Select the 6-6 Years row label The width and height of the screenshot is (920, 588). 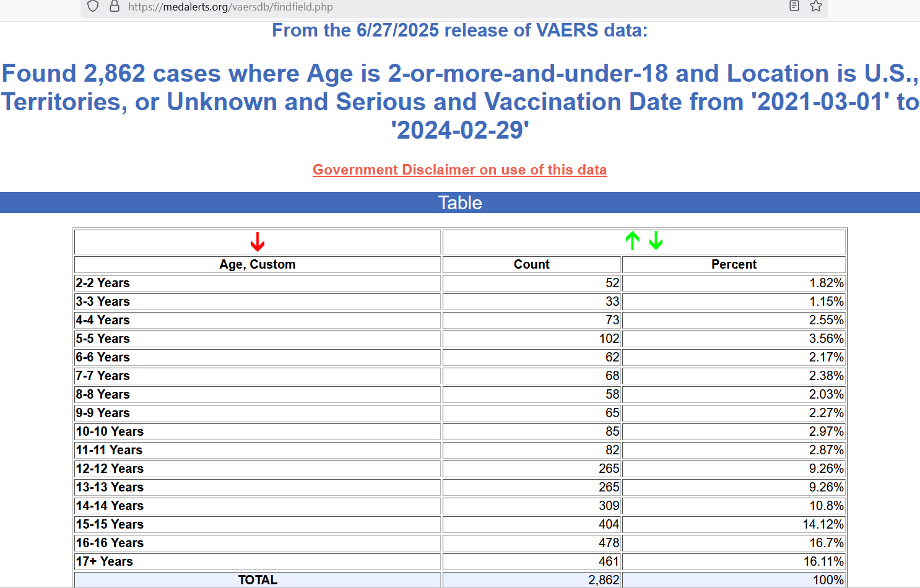pyautogui.click(x=103, y=357)
